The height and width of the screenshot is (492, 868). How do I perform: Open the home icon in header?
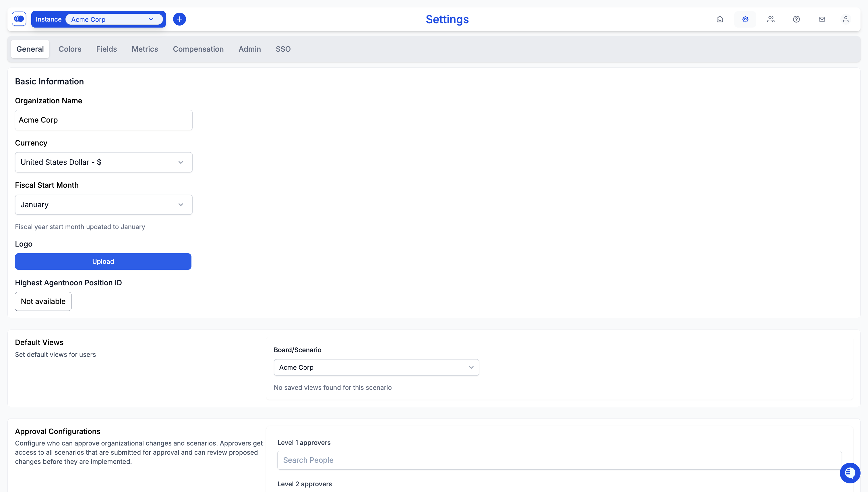[x=720, y=19]
